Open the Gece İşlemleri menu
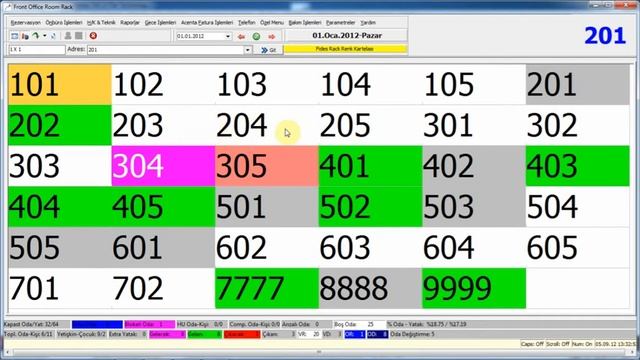The width and height of the screenshot is (640, 360). coord(160,22)
